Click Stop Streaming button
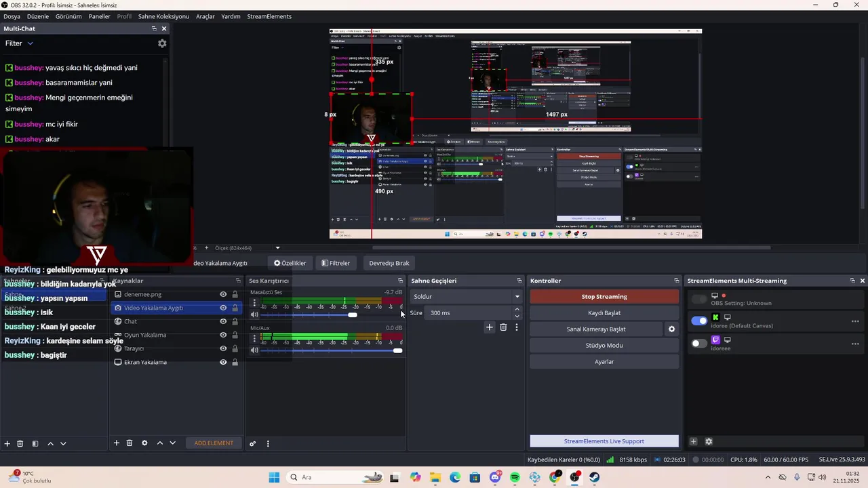This screenshot has width=868, height=488. click(604, 297)
